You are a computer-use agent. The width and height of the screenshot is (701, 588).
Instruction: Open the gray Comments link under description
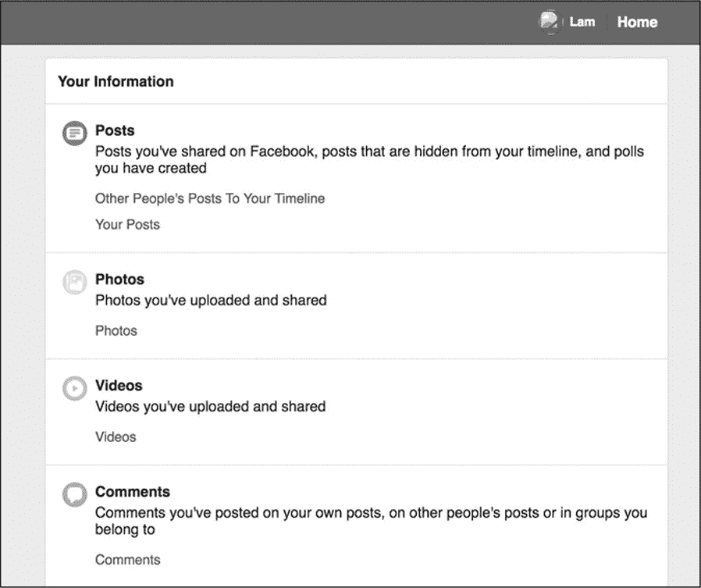click(x=127, y=559)
